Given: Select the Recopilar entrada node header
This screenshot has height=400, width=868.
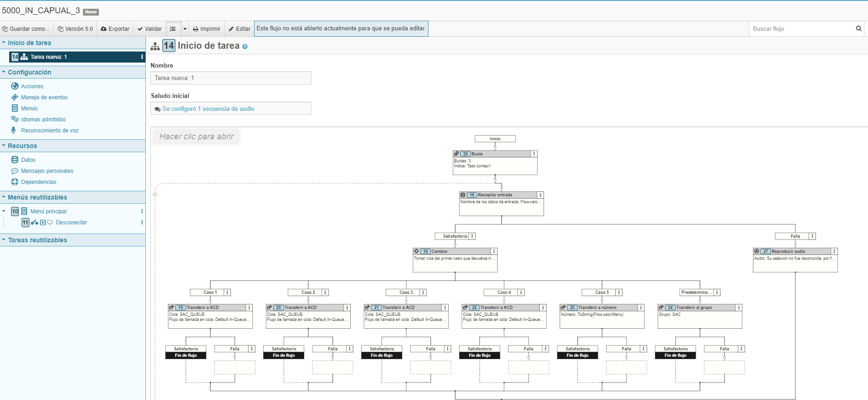Looking at the screenshot, I should point(498,195).
